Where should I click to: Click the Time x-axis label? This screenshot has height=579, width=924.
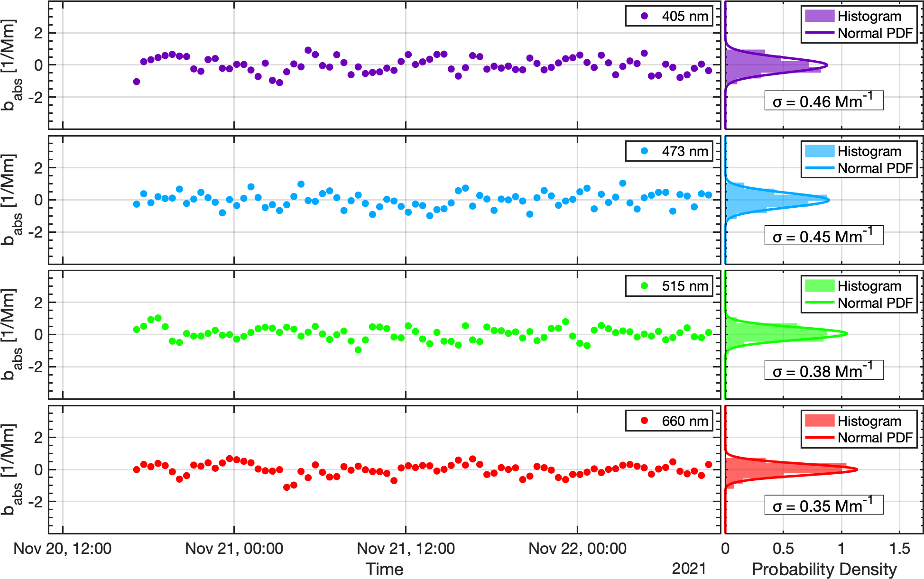(384, 569)
